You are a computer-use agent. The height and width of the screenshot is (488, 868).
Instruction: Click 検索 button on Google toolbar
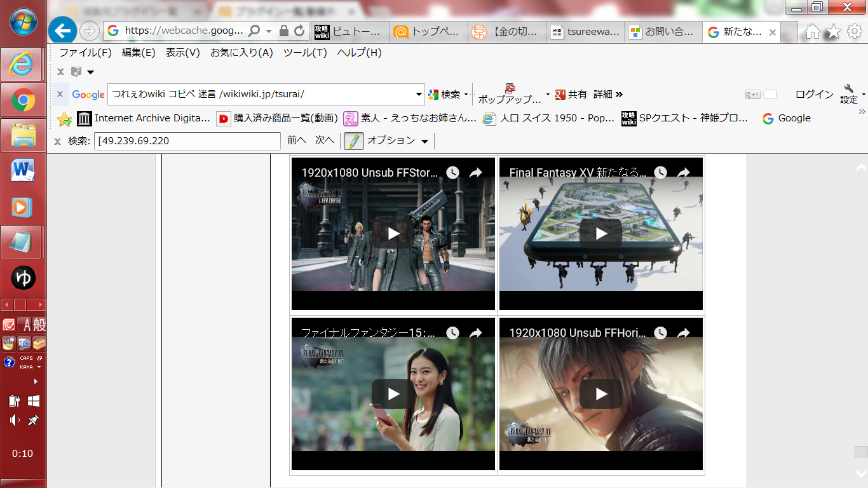click(444, 95)
